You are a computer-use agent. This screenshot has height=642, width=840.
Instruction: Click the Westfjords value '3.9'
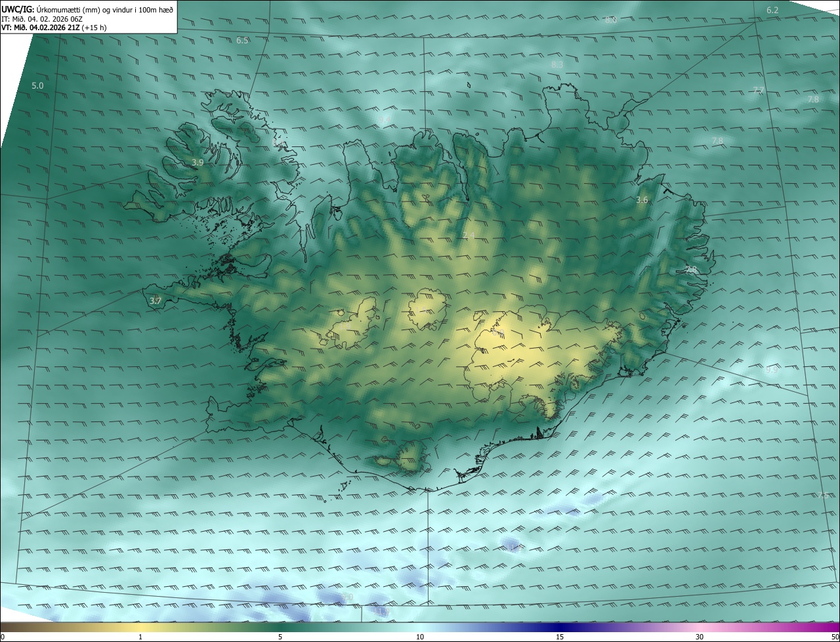tap(198, 162)
